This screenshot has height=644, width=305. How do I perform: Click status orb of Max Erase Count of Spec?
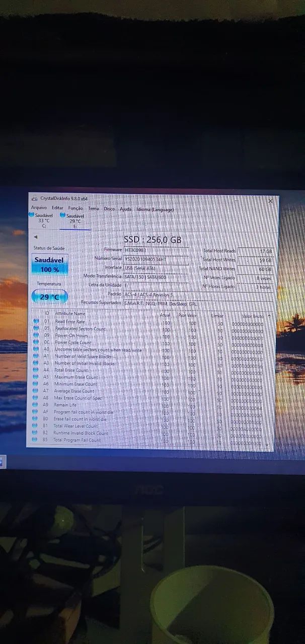tap(36, 398)
